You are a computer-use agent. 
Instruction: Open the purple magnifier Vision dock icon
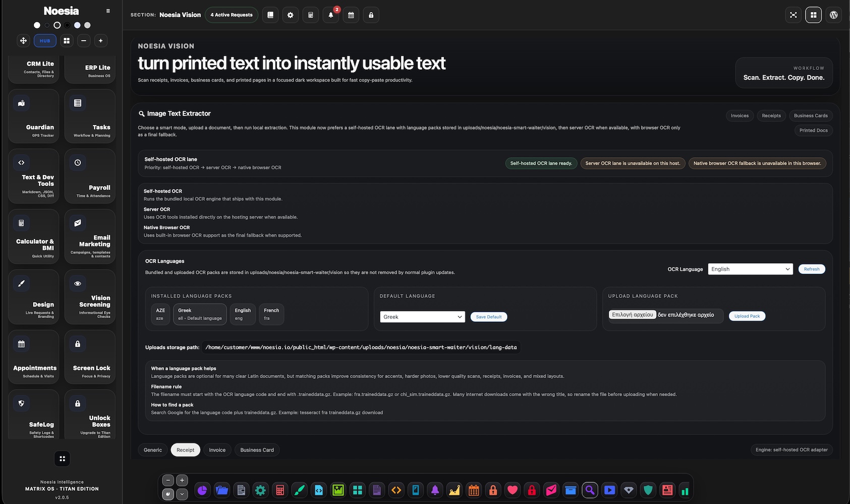[590, 490]
